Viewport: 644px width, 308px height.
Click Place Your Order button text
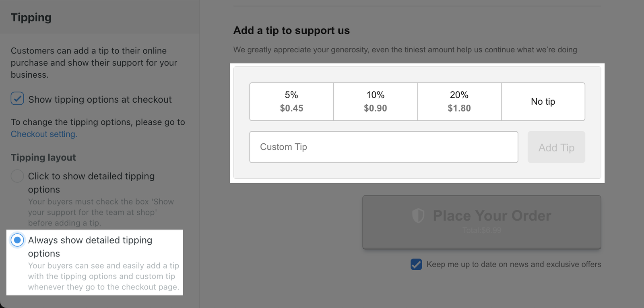coord(491,216)
